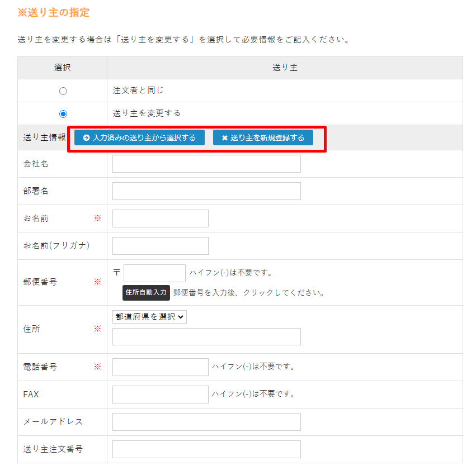Click the メールアドレス input field
The width and height of the screenshot is (476, 475).
coord(206,422)
